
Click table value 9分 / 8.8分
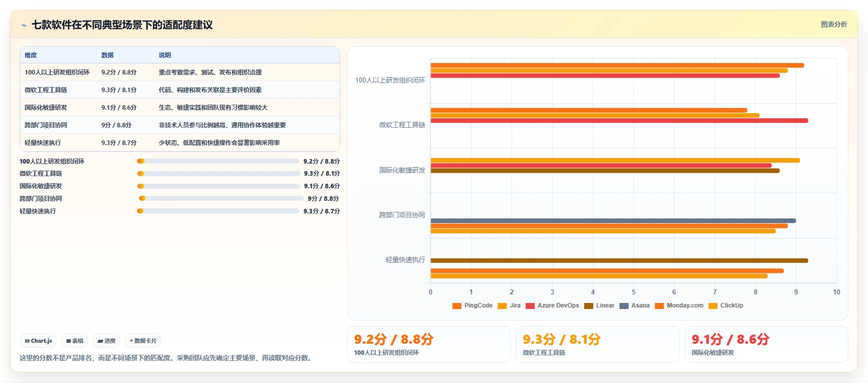(x=116, y=125)
